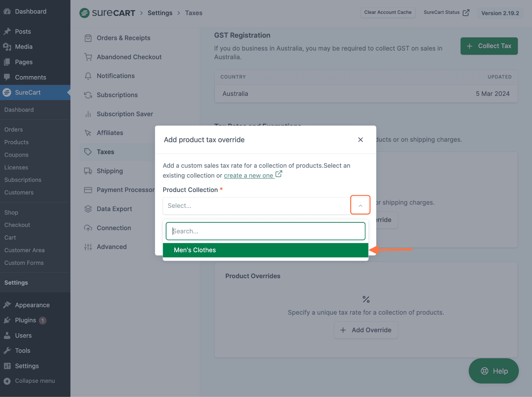Open the Subscription Saver settings
The image size is (532, 397).
pyautogui.click(x=125, y=114)
